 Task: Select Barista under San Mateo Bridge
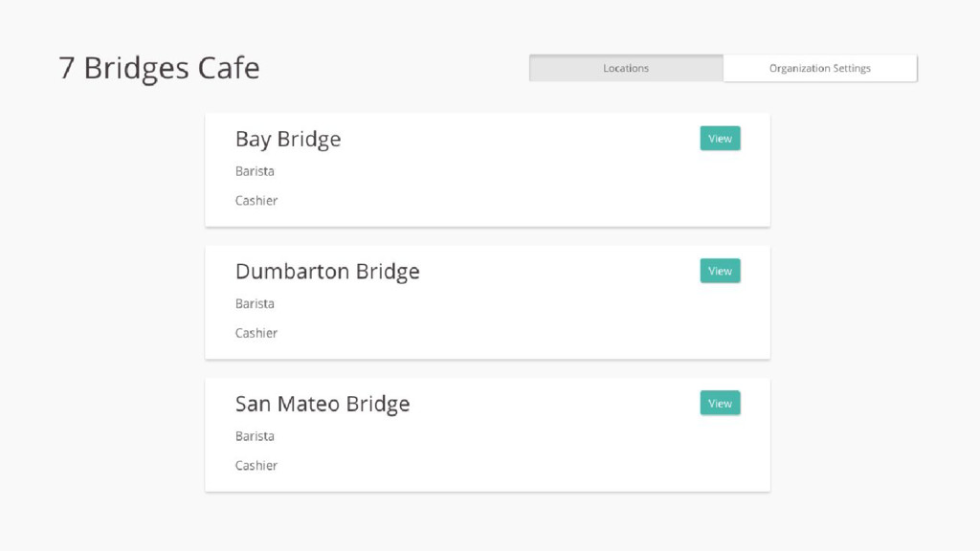point(255,436)
